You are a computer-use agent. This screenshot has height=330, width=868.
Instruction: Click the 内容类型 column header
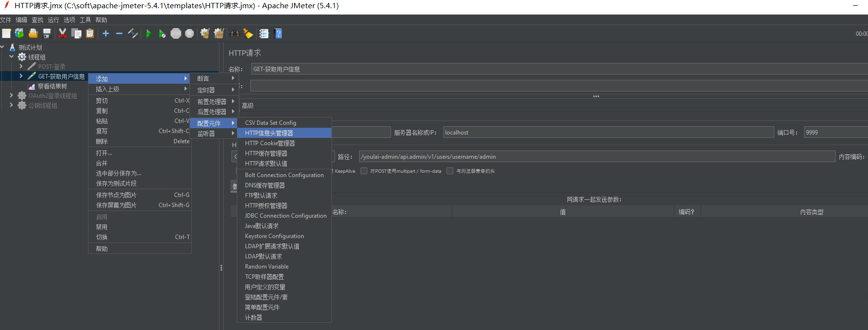click(x=811, y=212)
